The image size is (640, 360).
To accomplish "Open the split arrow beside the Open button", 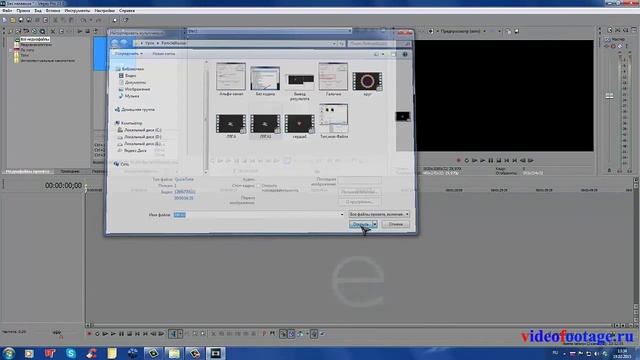I will pos(375,224).
